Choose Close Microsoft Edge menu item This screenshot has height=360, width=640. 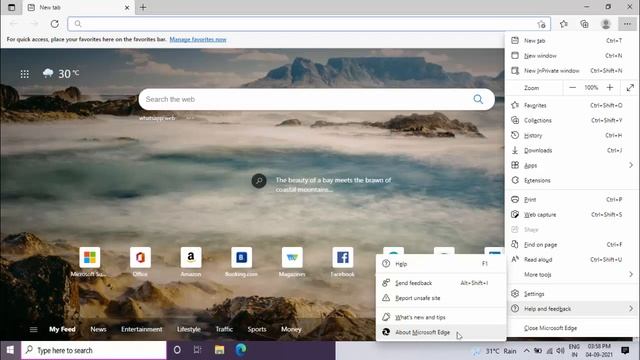coord(572,328)
